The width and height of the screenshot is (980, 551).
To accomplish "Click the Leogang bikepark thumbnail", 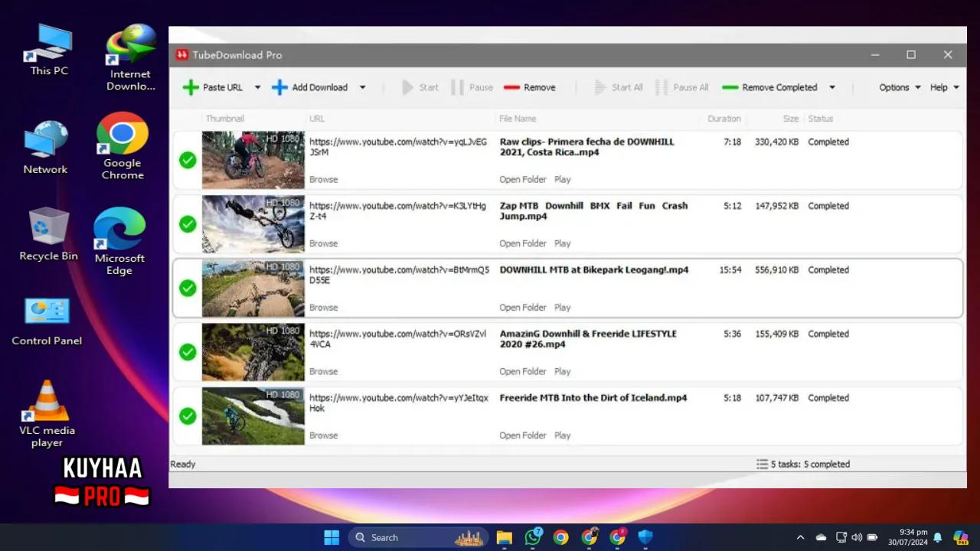I will click(253, 288).
